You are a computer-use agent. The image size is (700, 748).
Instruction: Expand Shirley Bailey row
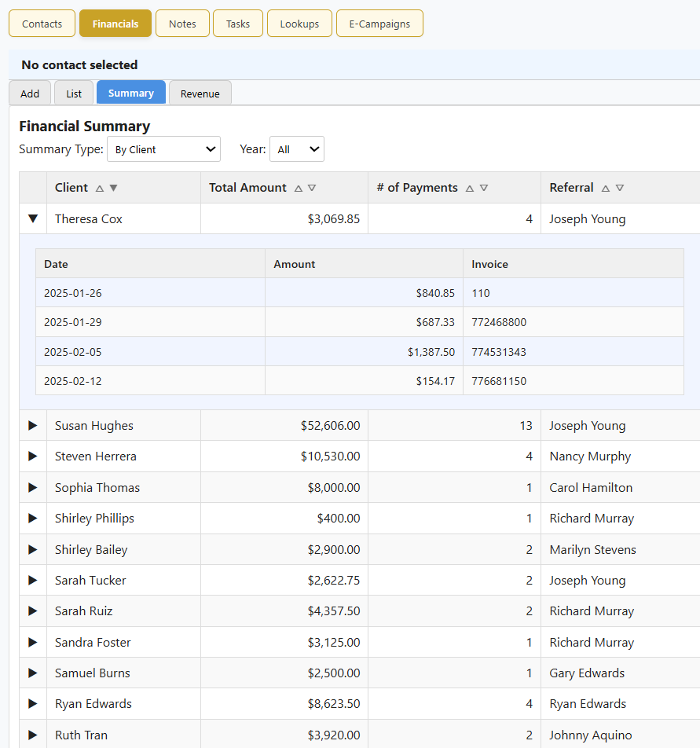pyautogui.click(x=33, y=549)
